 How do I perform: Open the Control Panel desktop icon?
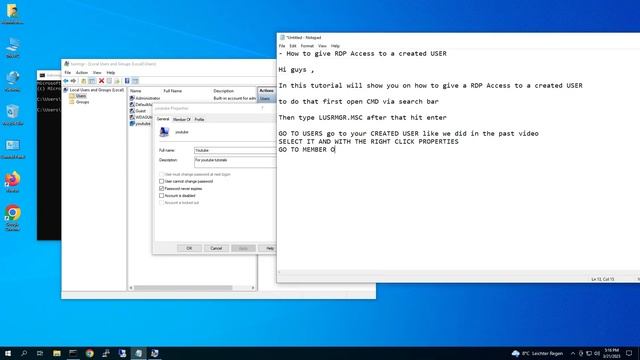coord(12,149)
